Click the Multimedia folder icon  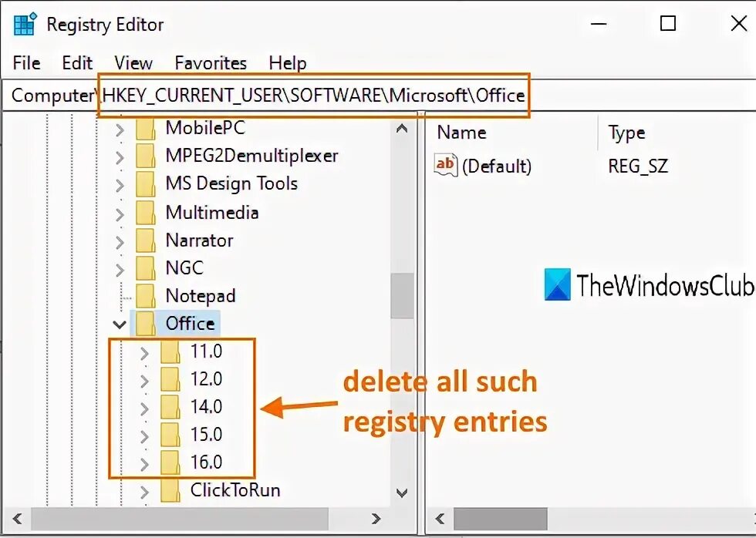[145, 213]
